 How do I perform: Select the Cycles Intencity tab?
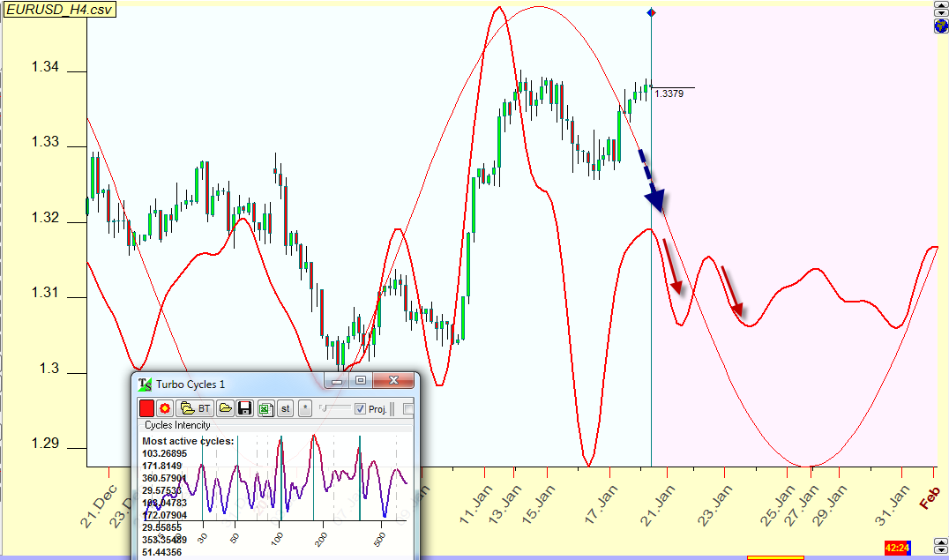177,425
